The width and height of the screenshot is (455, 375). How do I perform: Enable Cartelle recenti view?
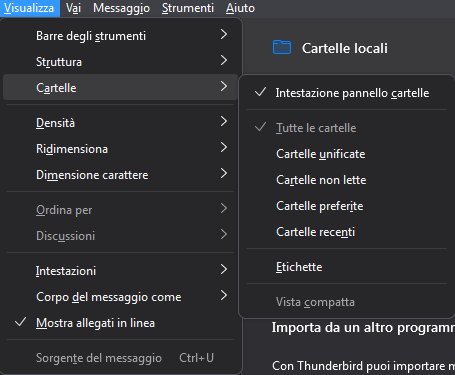[346, 232]
